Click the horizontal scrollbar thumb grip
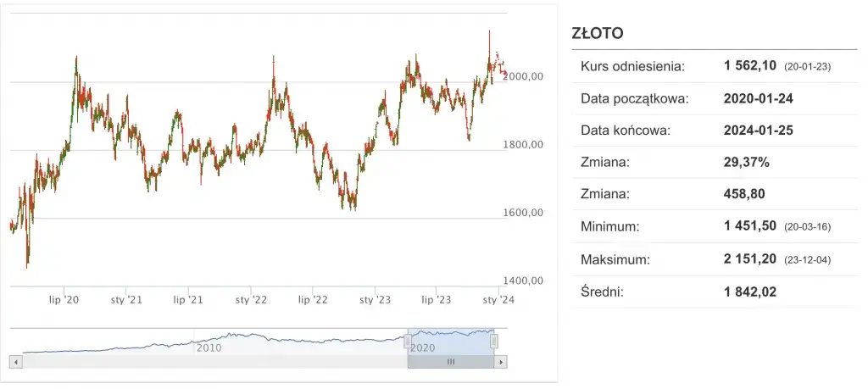Image resolution: width=868 pixels, height=389 pixels. [451, 362]
